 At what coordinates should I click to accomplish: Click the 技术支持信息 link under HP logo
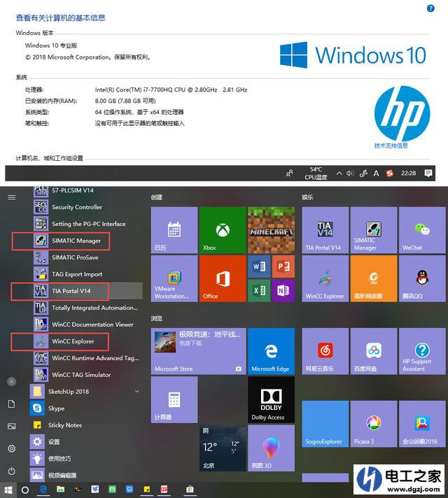click(x=391, y=145)
